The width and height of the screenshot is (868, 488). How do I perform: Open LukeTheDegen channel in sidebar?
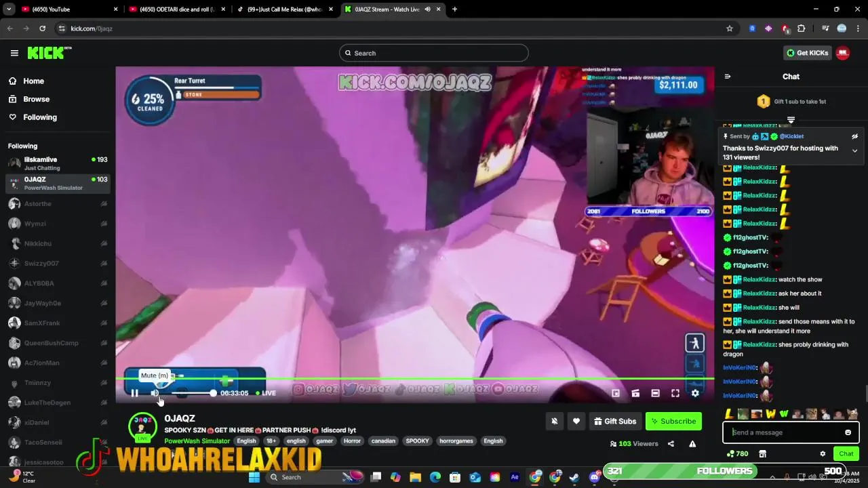pyautogui.click(x=58, y=403)
